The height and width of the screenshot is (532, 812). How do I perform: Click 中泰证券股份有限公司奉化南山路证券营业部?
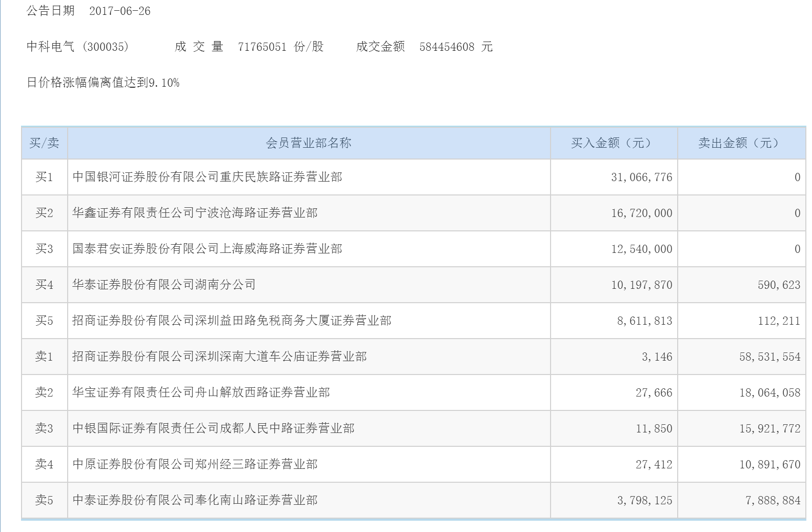point(195,500)
